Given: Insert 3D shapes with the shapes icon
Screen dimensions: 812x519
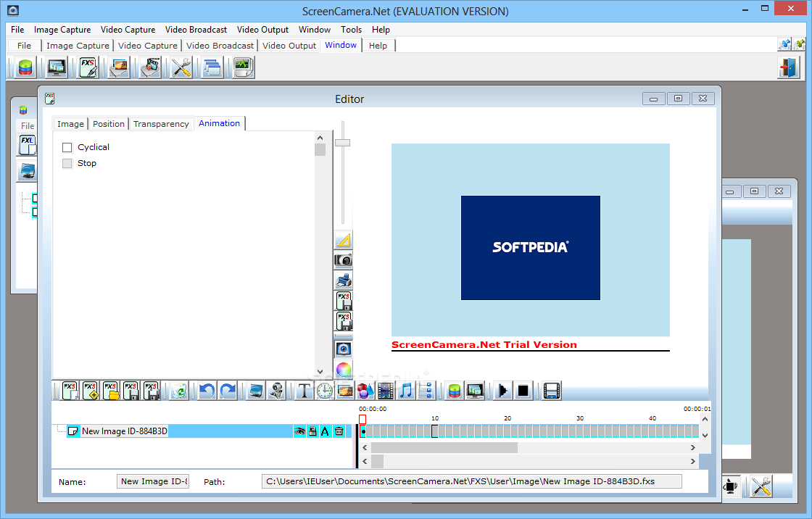Looking at the screenshot, I should 365,391.
